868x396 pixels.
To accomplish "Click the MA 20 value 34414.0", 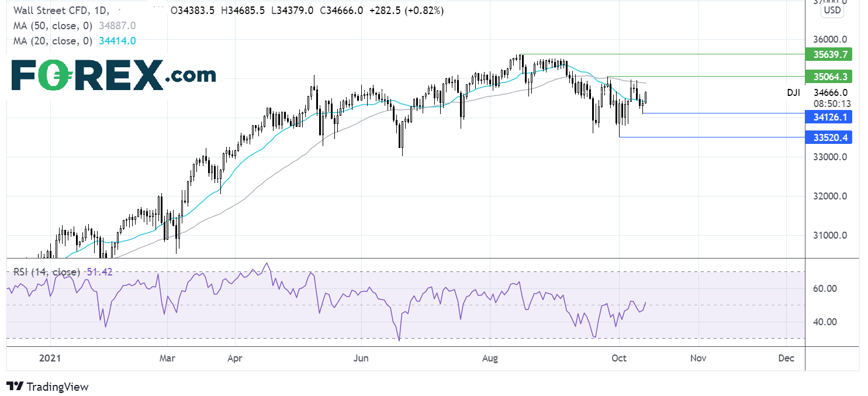I will coord(117,40).
